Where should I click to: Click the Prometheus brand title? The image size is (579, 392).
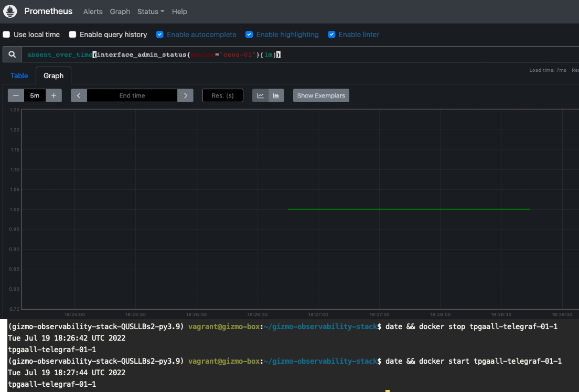coord(48,11)
